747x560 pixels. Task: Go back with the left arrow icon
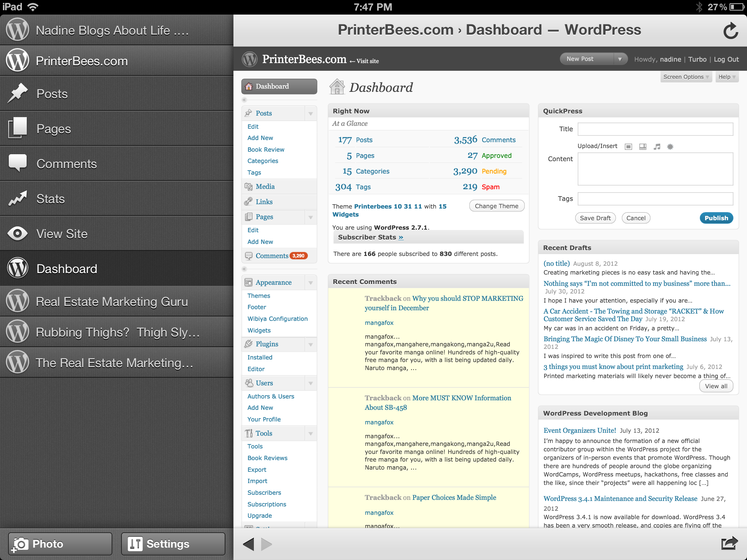point(249,544)
